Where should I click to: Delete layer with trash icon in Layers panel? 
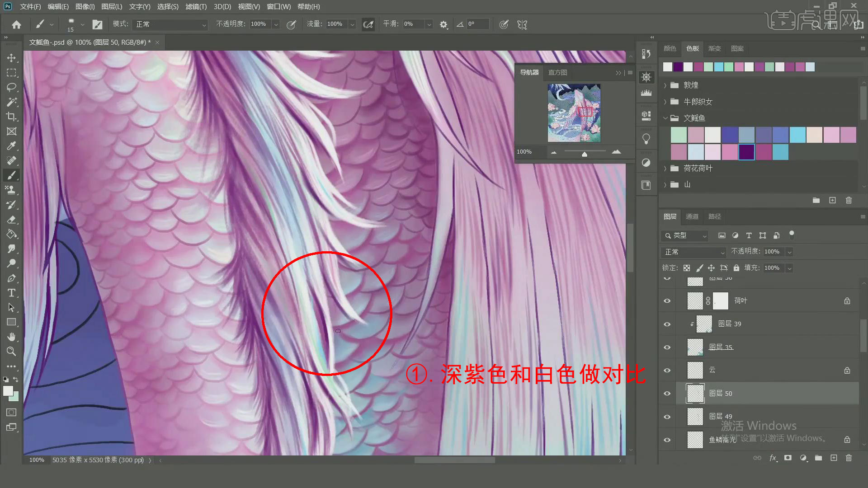tap(849, 458)
